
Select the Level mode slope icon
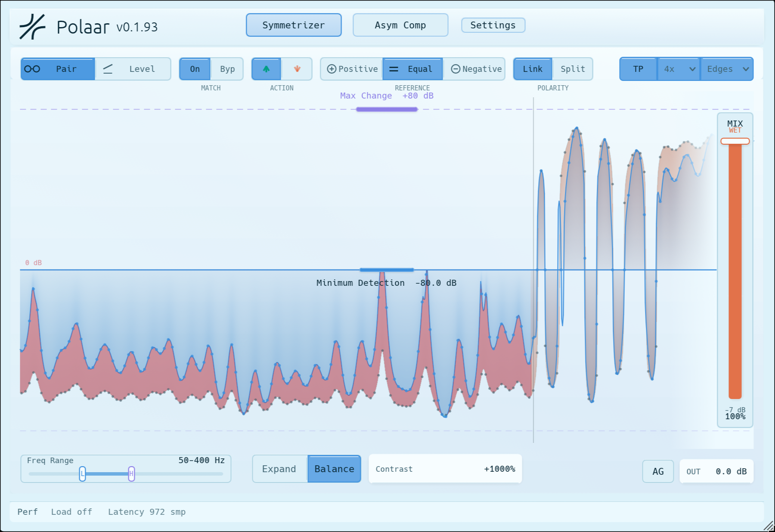click(108, 69)
